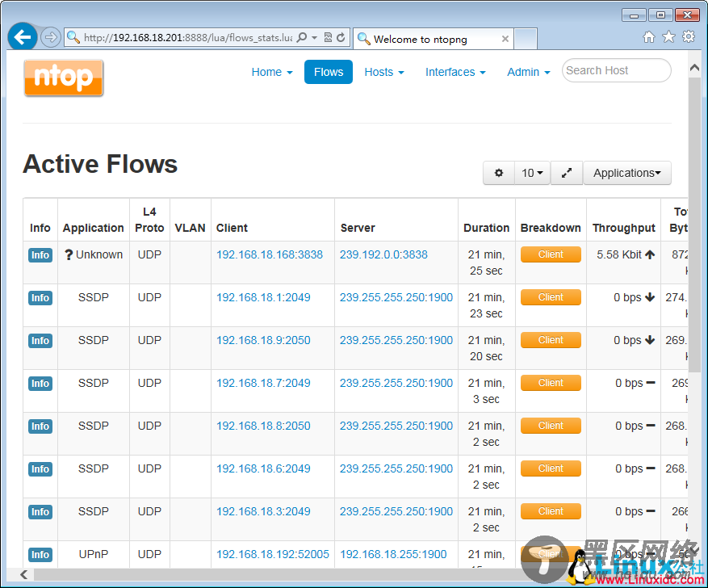Open the Hosts dropdown menu

384,72
